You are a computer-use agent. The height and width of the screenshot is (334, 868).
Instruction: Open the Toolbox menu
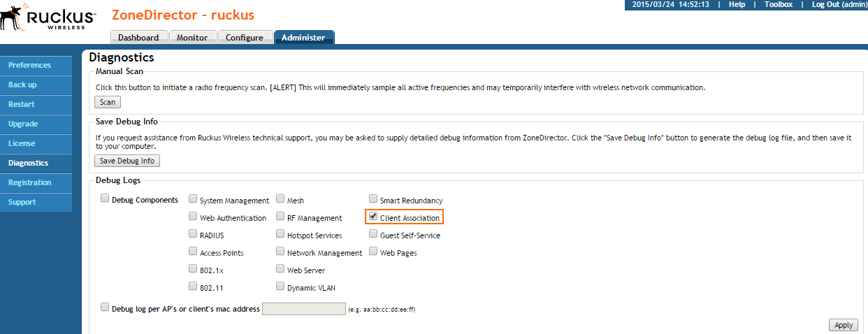(x=778, y=4)
